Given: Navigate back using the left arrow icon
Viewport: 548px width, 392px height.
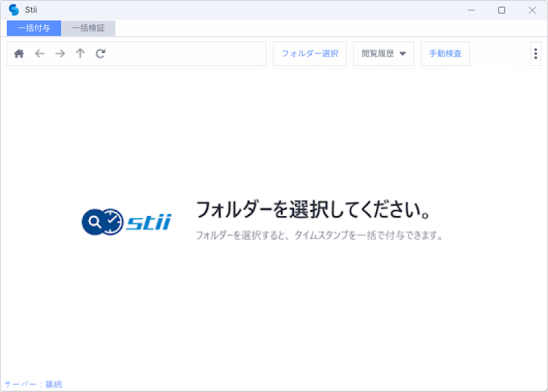Looking at the screenshot, I should click(x=39, y=54).
